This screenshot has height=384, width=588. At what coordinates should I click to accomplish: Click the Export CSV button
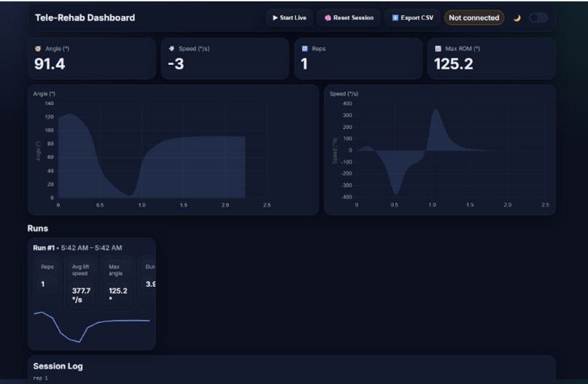click(412, 18)
